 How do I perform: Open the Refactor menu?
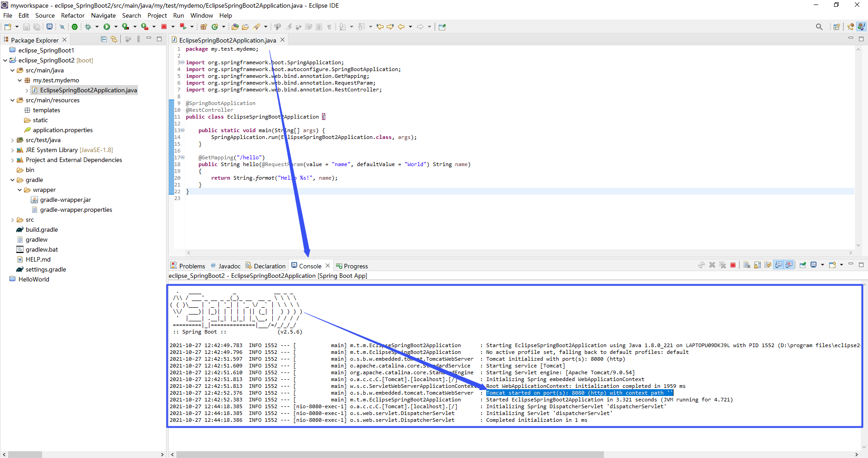click(x=73, y=15)
